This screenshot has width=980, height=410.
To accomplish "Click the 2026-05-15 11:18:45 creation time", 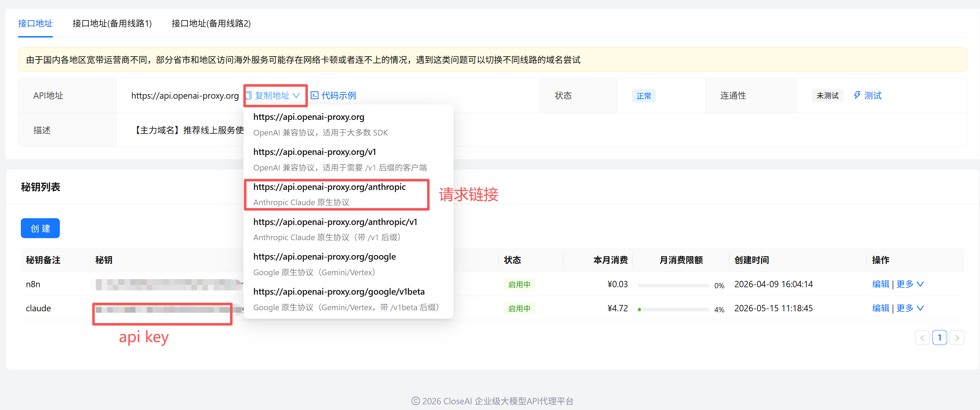I will pyautogui.click(x=773, y=308).
